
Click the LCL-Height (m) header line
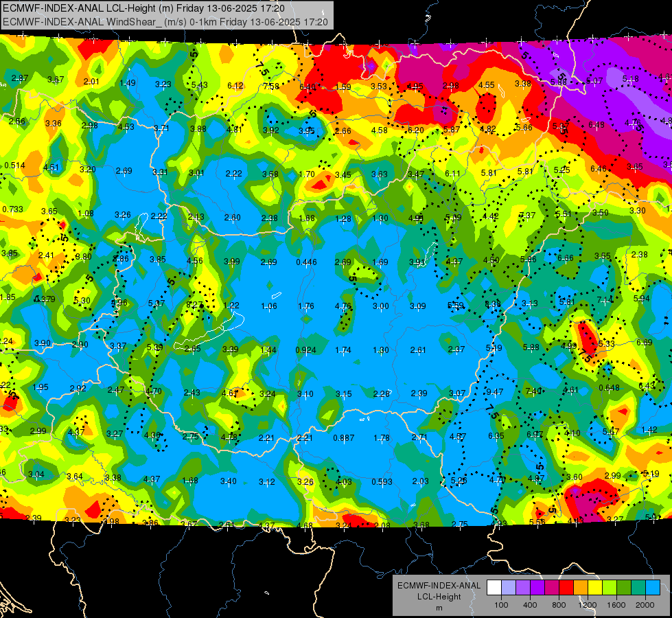(143, 8)
